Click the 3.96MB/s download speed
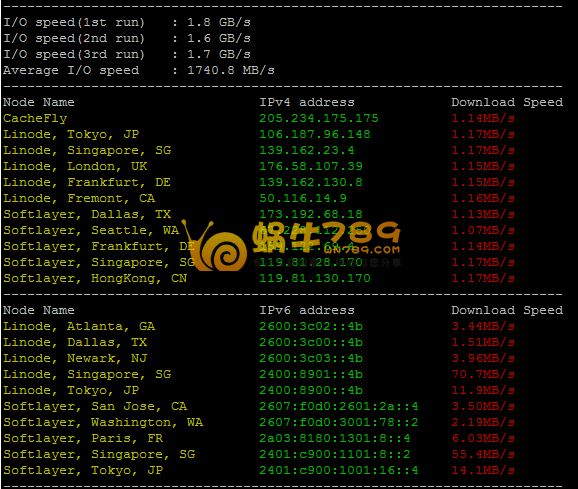The width and height of the screenshot is (578, 489). point(483,358)
